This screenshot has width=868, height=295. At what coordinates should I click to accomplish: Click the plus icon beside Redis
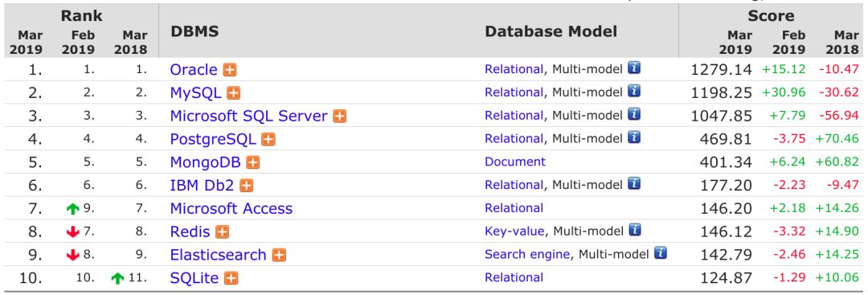tap(222, 232)
